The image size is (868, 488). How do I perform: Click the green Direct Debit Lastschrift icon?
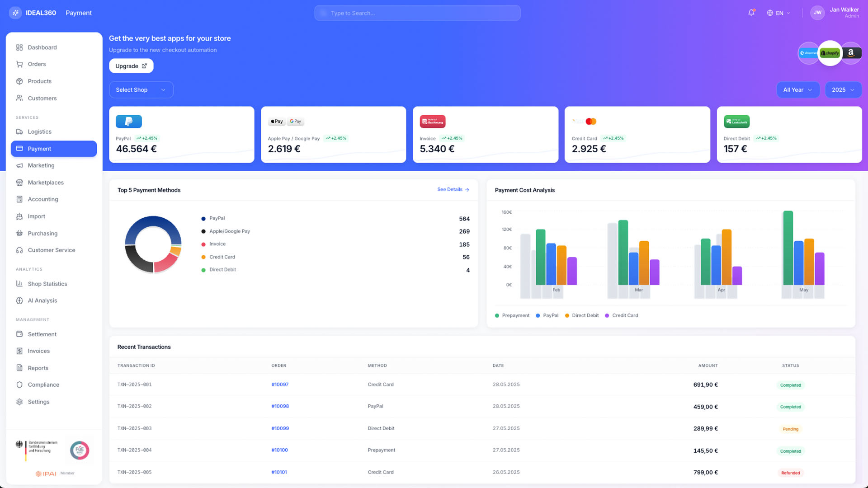point(736,121)
